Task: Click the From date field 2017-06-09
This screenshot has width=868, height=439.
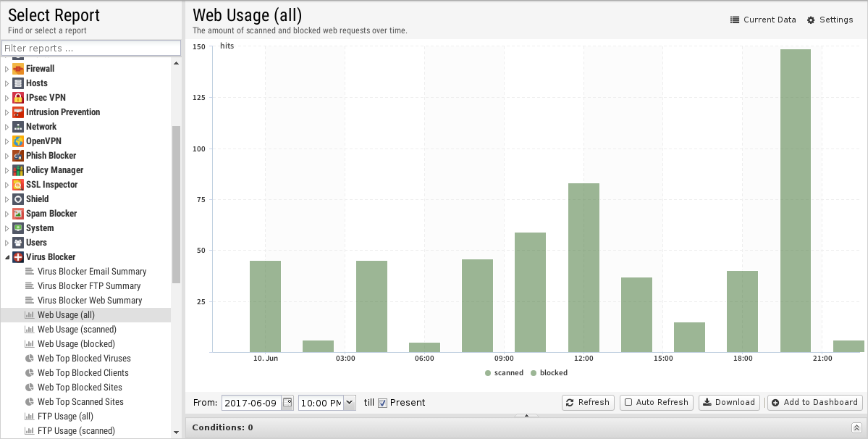Action: 251,403
